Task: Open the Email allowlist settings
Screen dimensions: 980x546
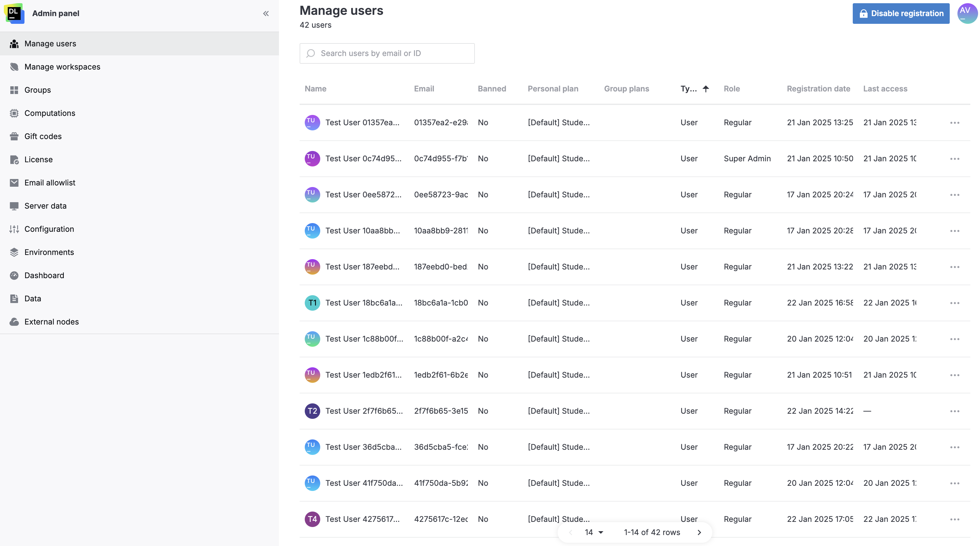Action: coord(50,183)
